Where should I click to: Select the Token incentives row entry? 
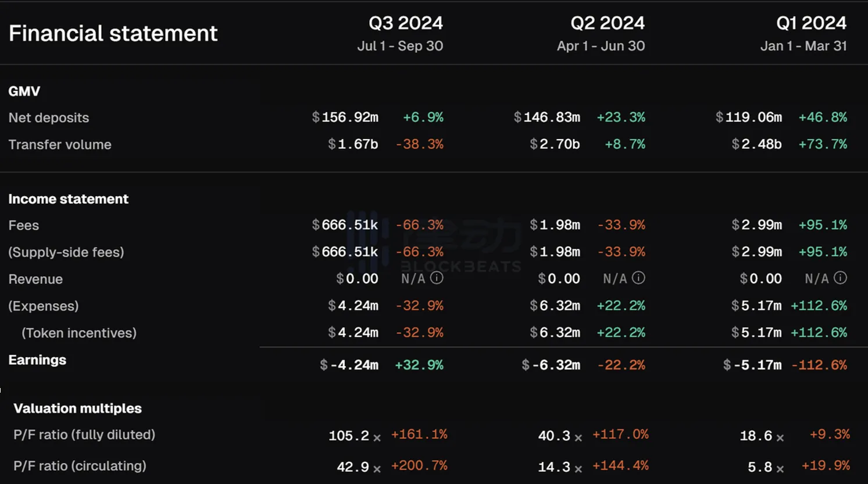click(x=78, y=333)
